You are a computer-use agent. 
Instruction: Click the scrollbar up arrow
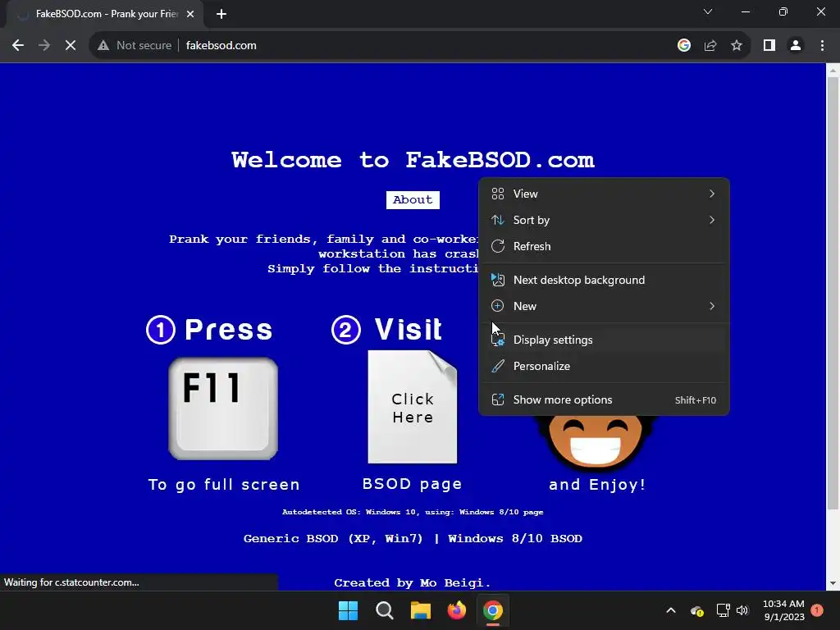point(833,70)
